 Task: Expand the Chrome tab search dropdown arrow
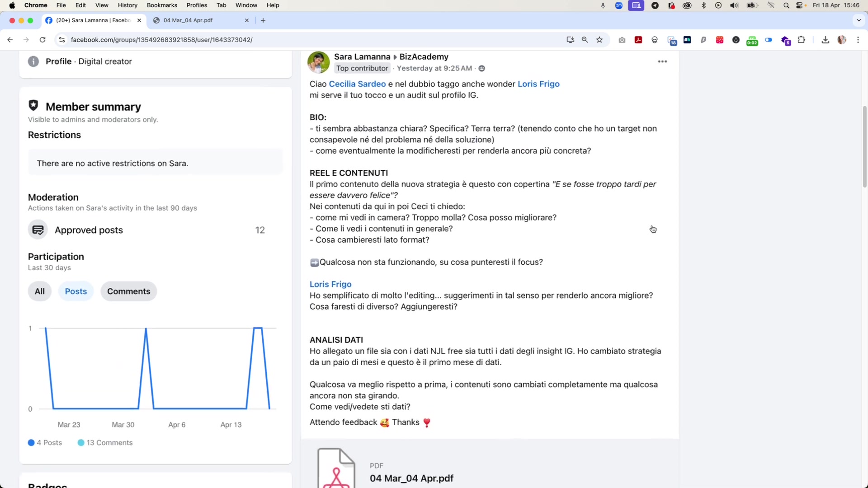point(859,20)
